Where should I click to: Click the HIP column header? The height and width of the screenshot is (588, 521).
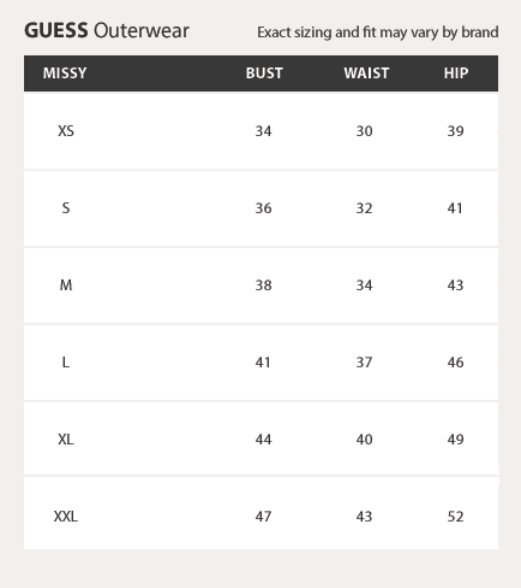point(456,73)
